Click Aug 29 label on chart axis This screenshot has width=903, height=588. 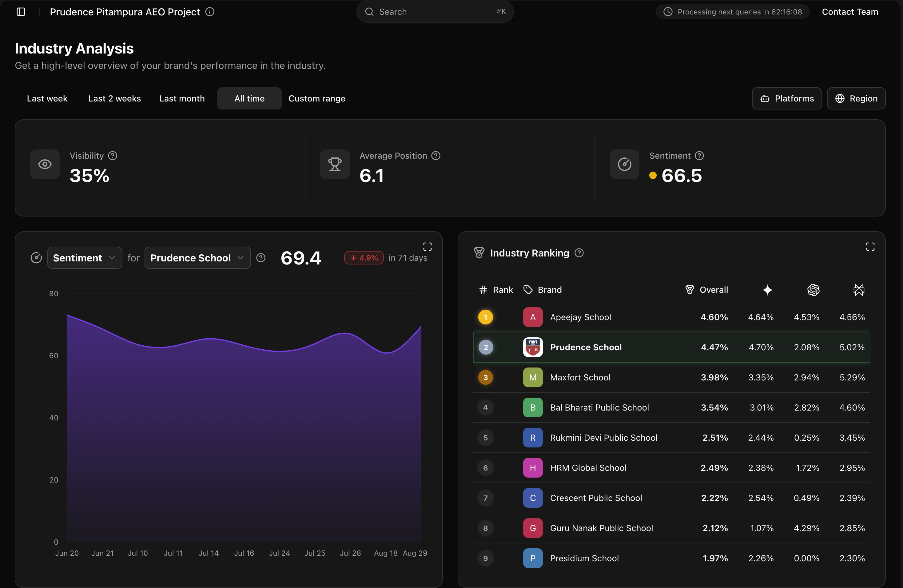[415, 553]
